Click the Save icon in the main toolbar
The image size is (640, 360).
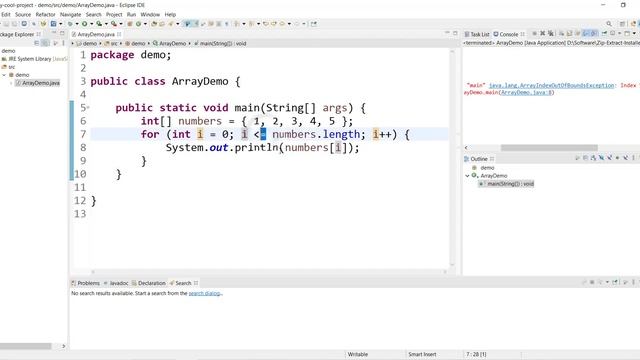tap(6, 24)
